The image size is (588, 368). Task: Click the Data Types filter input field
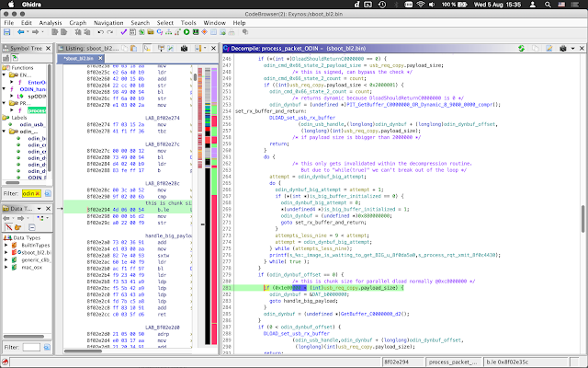coord(31,348)
